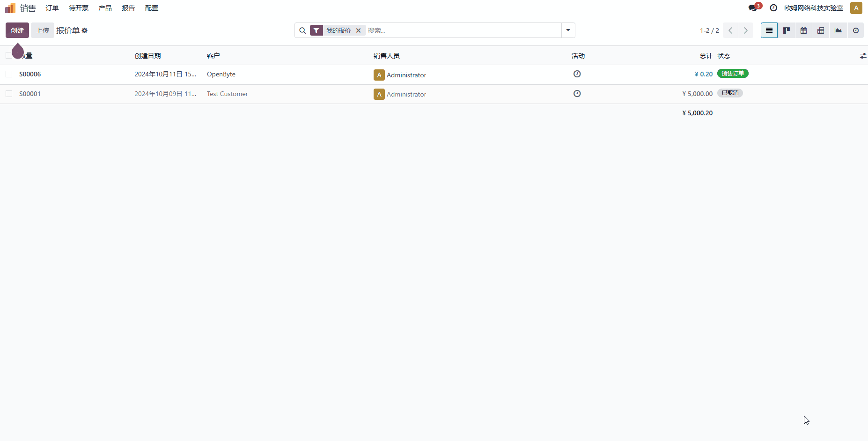Open the 订单 menu
868x441 pixels.
[x=52, y=8]
